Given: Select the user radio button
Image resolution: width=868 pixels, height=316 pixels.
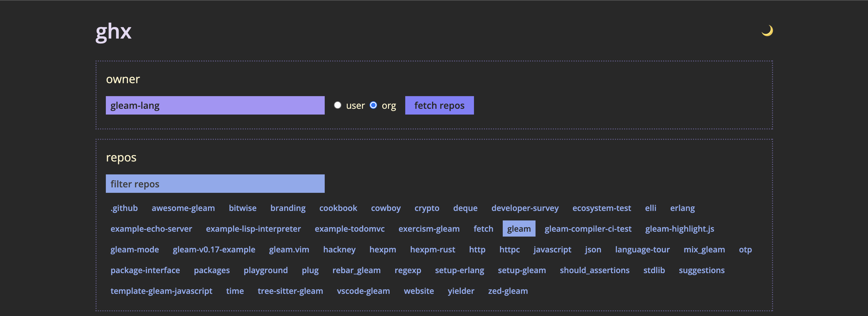Looking at the screenshot, I should point(337,105).
